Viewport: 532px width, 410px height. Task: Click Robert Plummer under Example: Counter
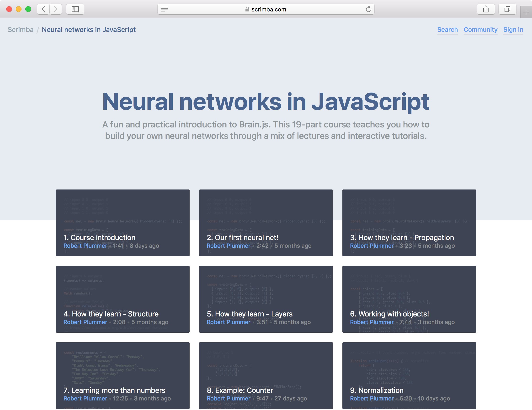click(229, 399)
